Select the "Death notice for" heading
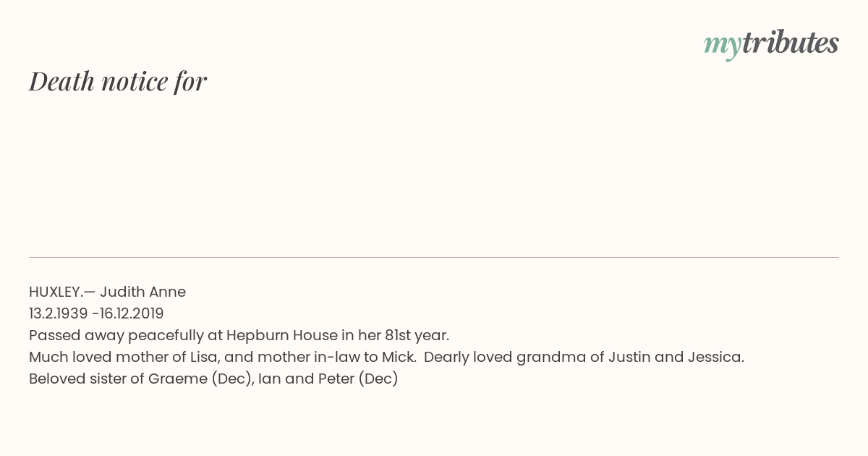The height and width of the screenshot is (456, 868). (118, 81)
